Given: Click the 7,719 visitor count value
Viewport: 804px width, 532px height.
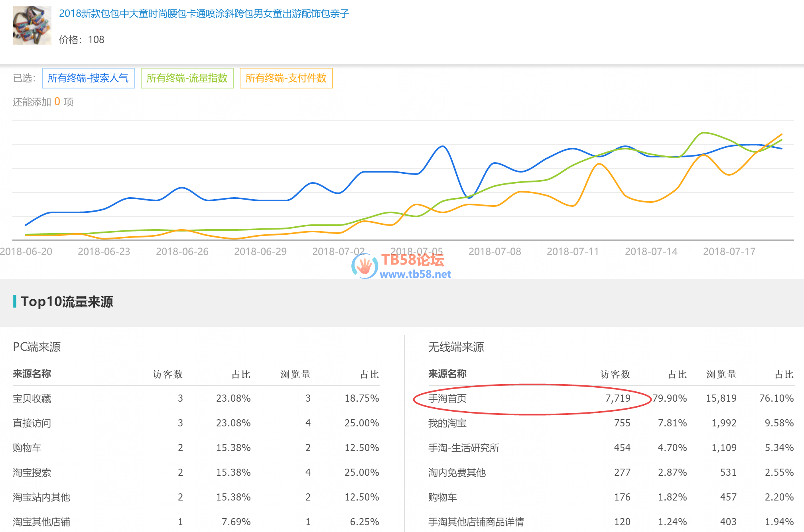Looking at the screenshot, I should click(618, 399).
